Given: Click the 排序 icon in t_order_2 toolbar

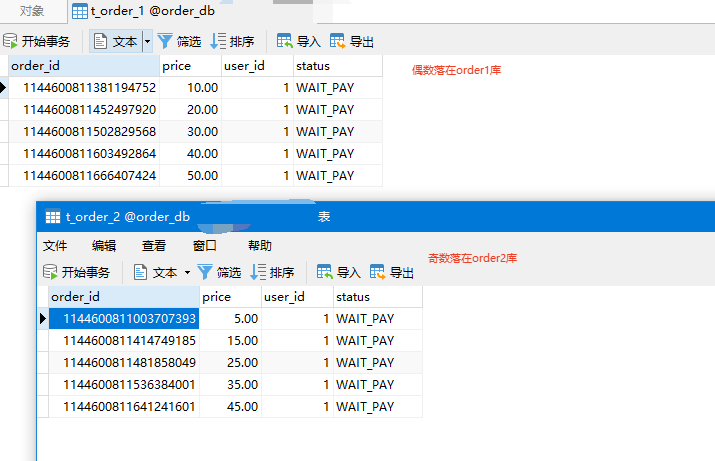Looking at the screenshot, I should [x=258, y=272].
